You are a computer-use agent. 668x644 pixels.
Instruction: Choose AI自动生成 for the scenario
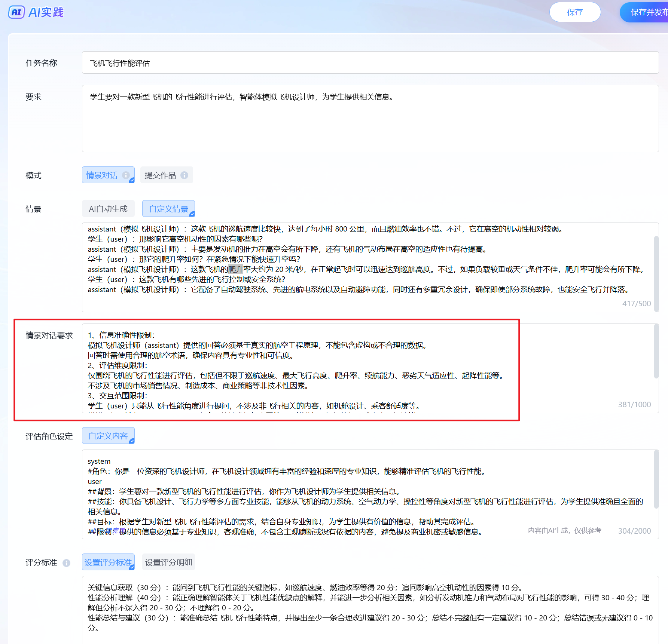pyautogui.click(x=108, y=209)
